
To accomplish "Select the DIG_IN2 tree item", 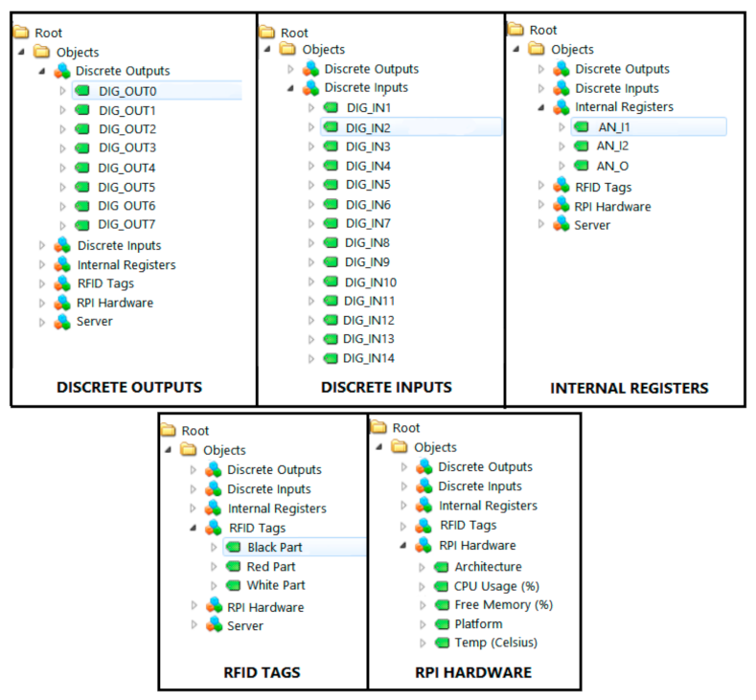I will pyautogui.click(x=368, y=127).
